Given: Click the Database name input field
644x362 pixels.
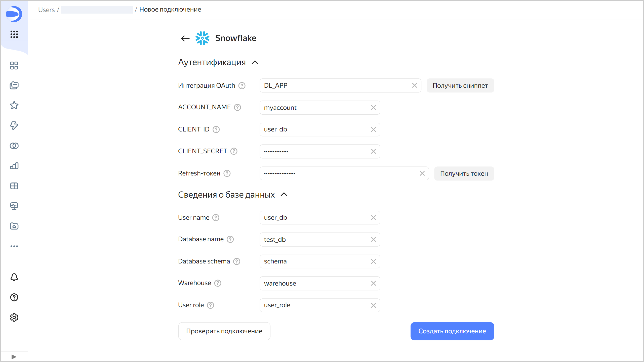Looking at the screenshot, I should [x=314, y=240].
